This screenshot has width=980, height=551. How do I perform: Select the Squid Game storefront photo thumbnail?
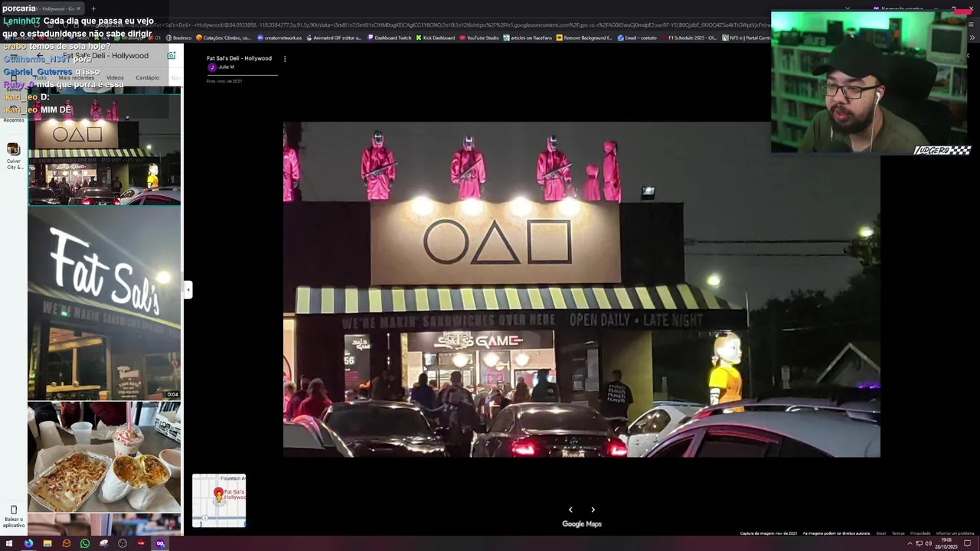click(x=104, y=148)
